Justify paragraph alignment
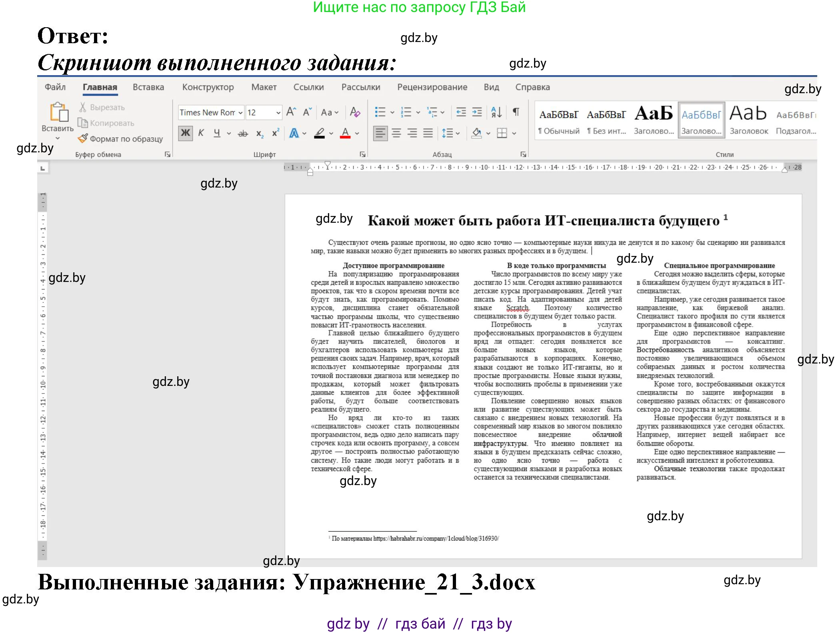The height and width of the screenshot is (633, 840). tap(427, 133)
